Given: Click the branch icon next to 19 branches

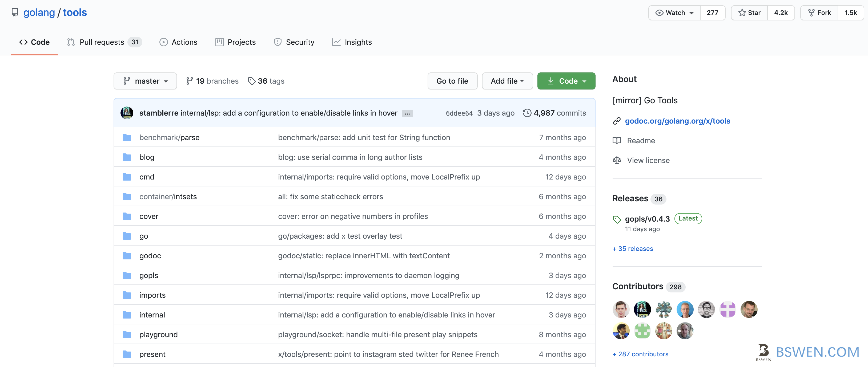Looking at the screenshot, I should tap(190, 81).
